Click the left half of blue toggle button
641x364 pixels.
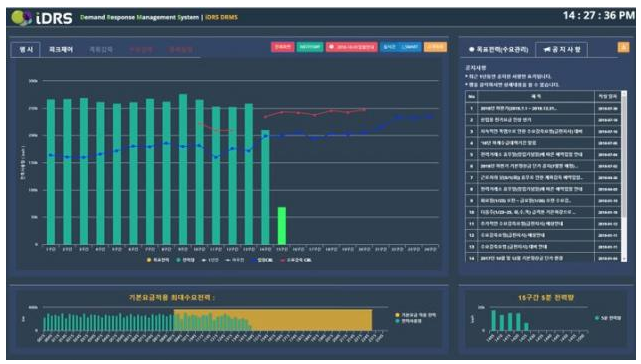pyautogui.click(x=390, y=47)
